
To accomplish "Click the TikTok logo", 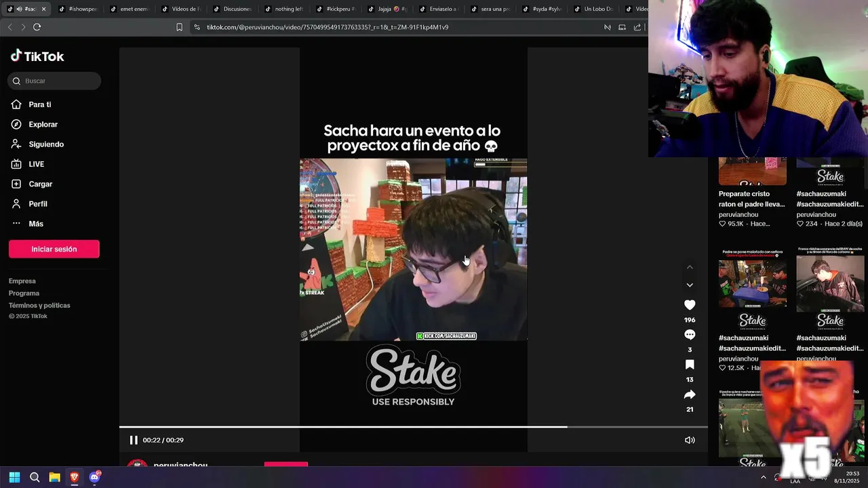I will point(37,56).
